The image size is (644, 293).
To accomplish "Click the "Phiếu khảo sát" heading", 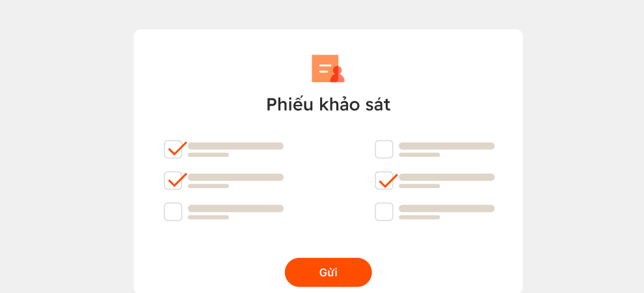I will click(x=328, y=104).
